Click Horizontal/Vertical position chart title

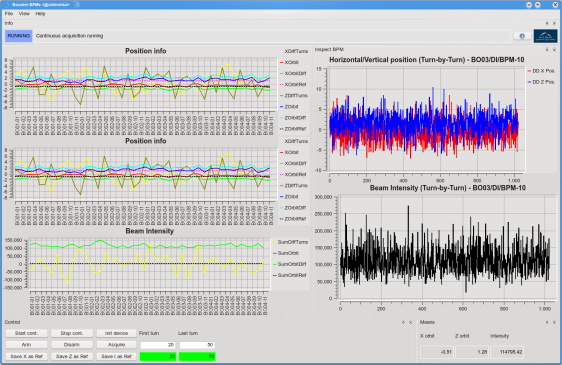pos(427,60)
